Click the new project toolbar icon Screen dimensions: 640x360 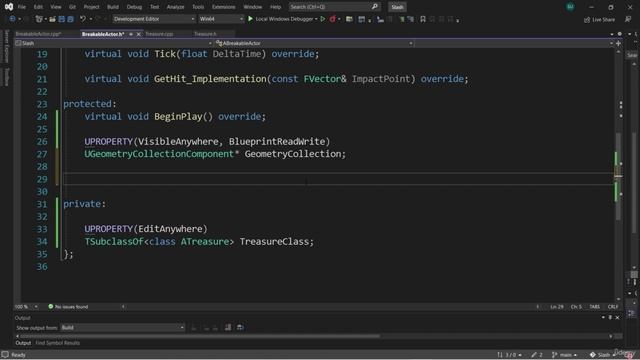point(39,19)
